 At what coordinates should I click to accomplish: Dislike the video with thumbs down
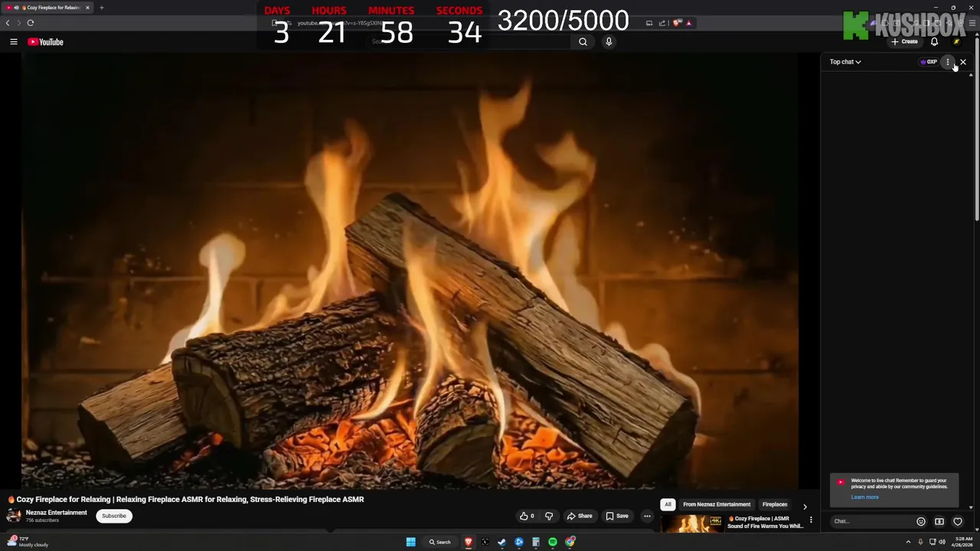coord(549,516)
